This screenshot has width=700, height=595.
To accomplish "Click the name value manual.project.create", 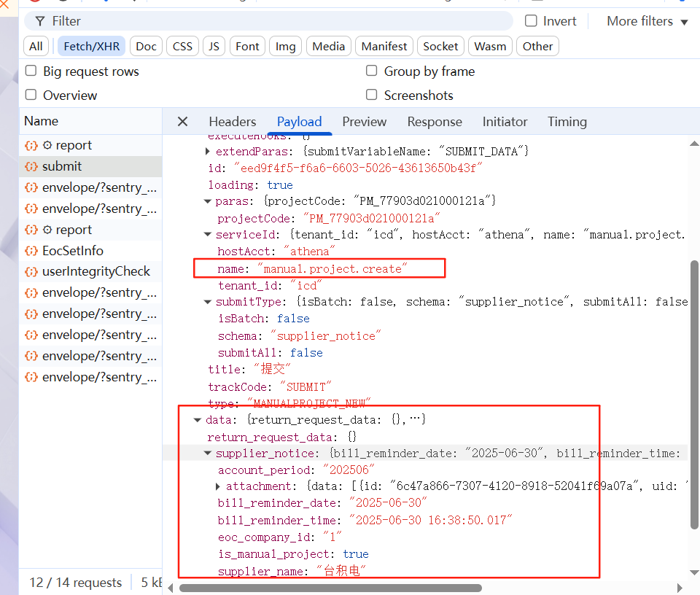I will click(332, 269).
